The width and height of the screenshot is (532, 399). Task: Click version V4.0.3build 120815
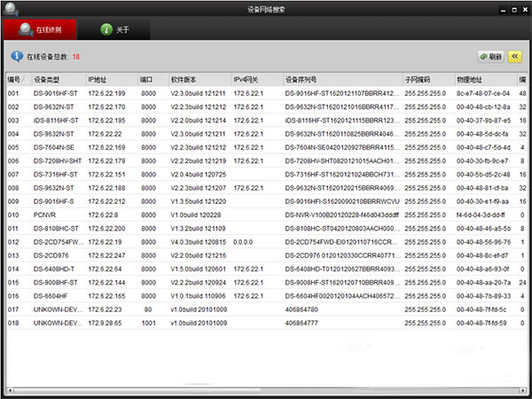(x=198, y=242)
